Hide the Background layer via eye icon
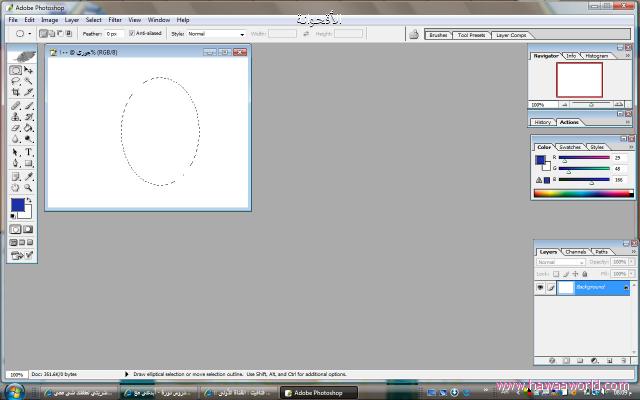The width and height of the screenshot is (640, 400). pyautogui.click(x=540, y=287)
